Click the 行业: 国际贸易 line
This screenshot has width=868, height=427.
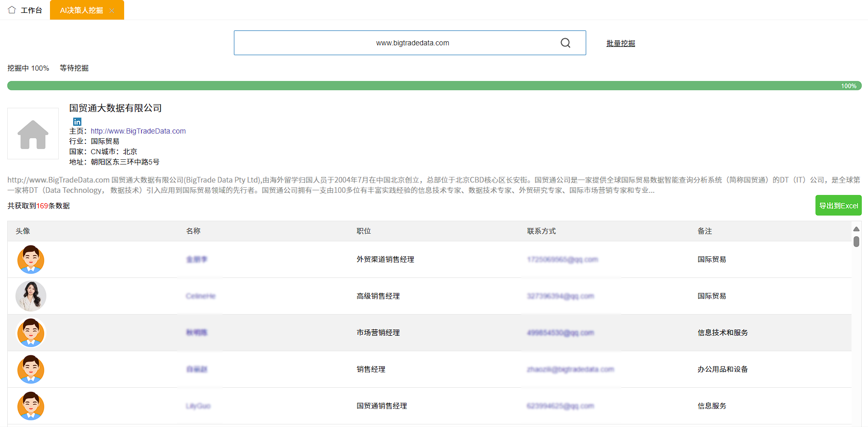(x=94, y=141)
